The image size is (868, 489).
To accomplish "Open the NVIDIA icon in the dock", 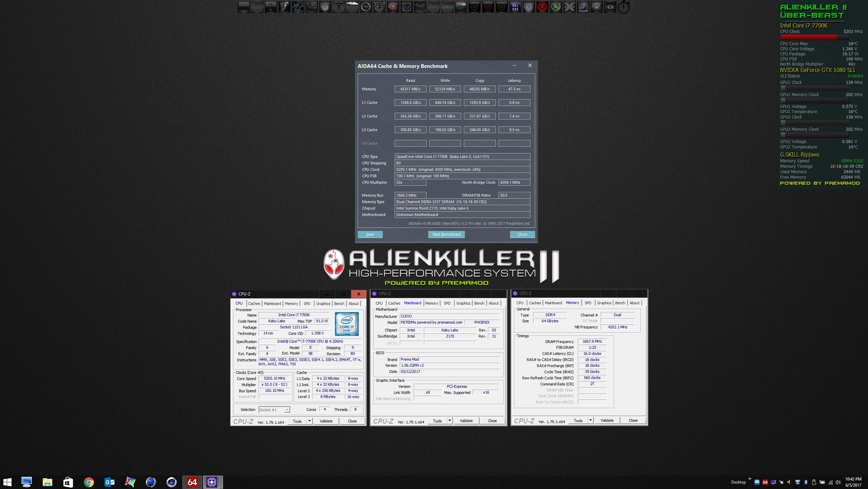I will [461, 7].
